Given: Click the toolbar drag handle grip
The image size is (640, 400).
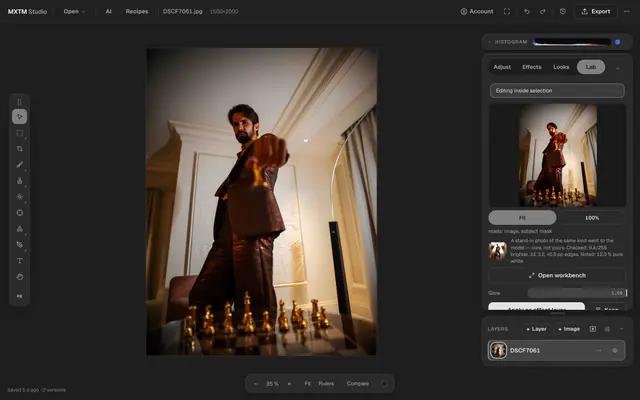Looking at the screenshot, I should pyautogui.click(x=20, y=102).
